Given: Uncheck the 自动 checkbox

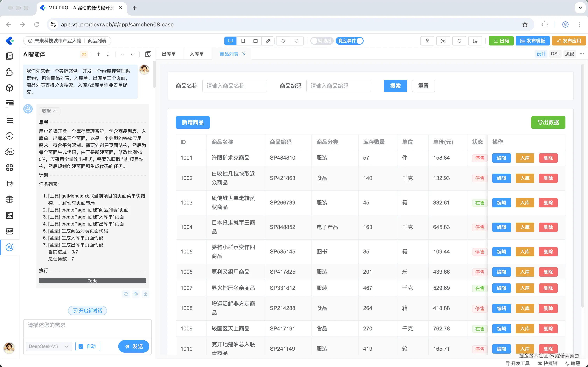Looking at the screenshot, I should (81, 346).
